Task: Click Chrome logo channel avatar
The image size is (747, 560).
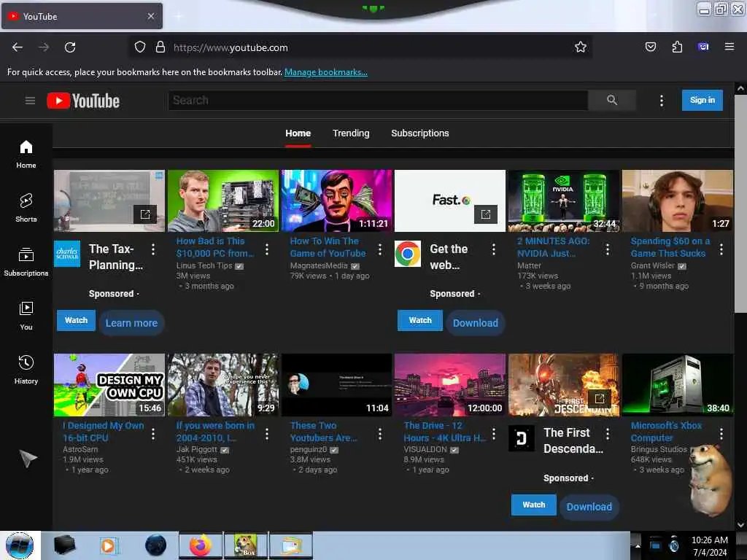Action: 408,254
